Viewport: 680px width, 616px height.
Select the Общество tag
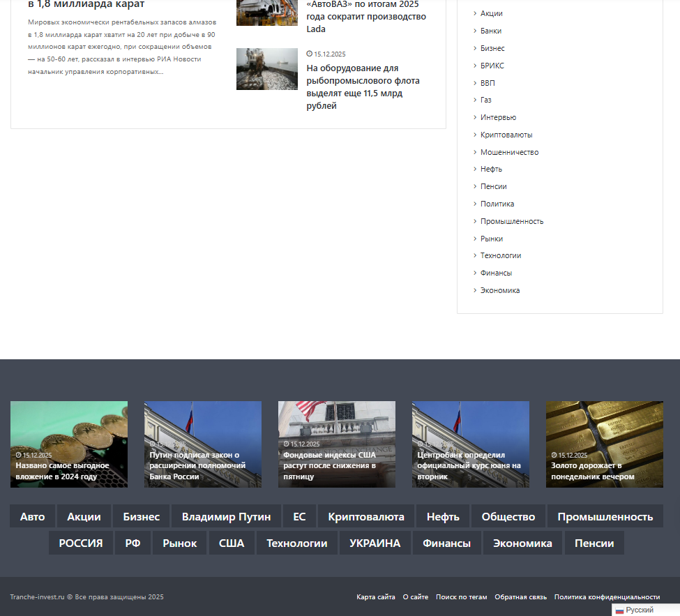(508, 516)
